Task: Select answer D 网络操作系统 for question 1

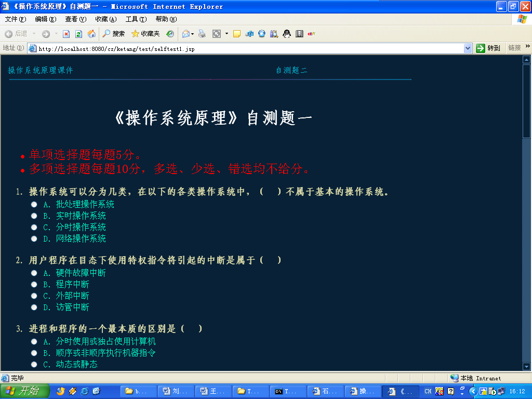Action: click(34, 238)
